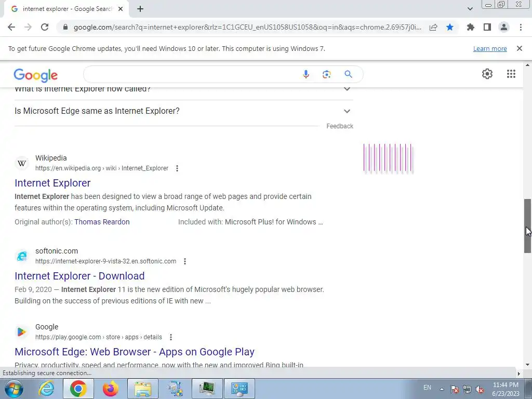The height and width of the screenshot is (399, 532).
Task: Open the control panel taskbar app
Action: click(240, 389)
